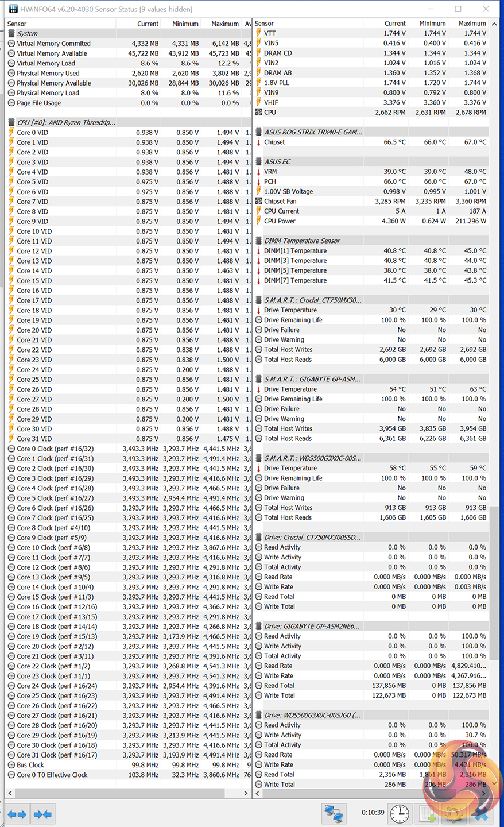
Task: Select the Drive: GIGABYTE GP-ASM2NE6... group
Action: [371, 626]
